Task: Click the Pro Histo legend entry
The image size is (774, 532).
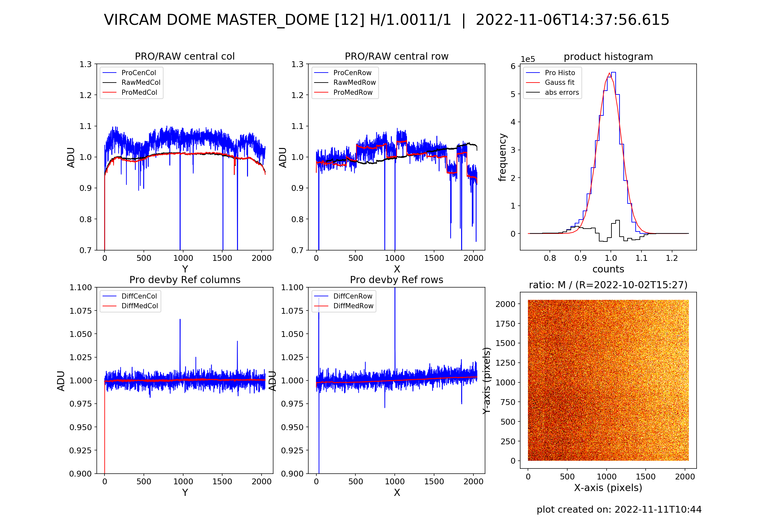Action: click(560, 73)
